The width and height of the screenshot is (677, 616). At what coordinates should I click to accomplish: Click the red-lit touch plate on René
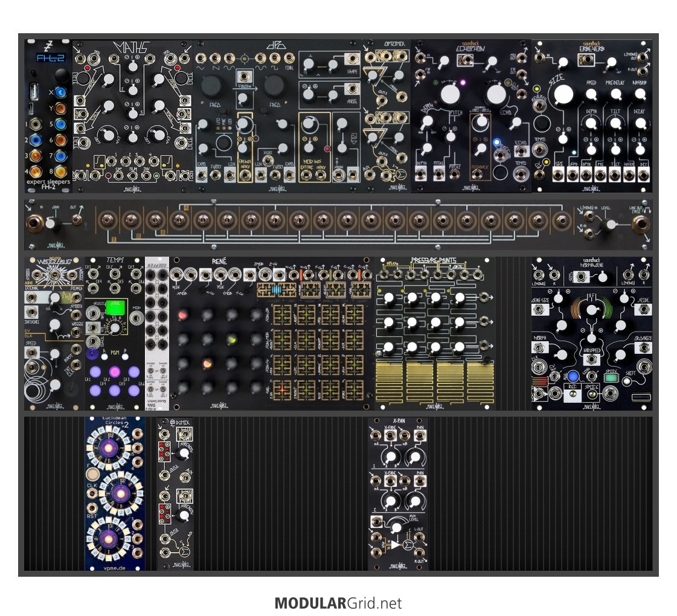(282, 390)
